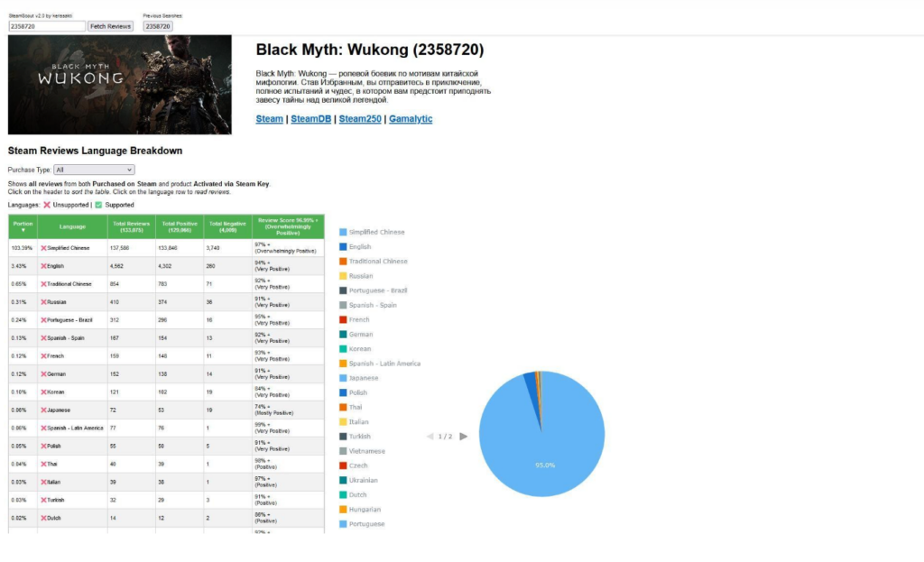
Task: Click the Dutch table row name
Action: (54, 519)
